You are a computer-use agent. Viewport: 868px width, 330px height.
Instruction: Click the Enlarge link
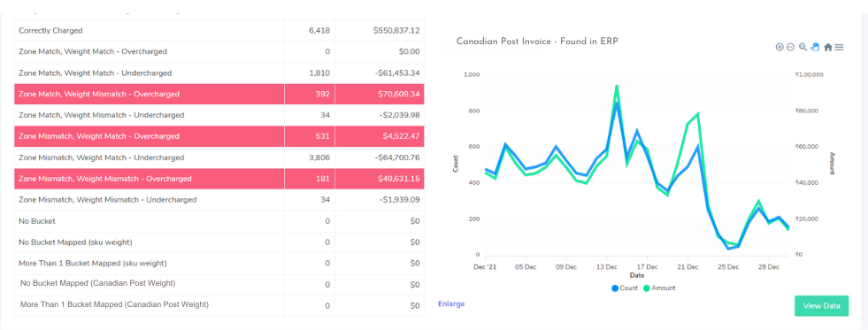point(451,303)
